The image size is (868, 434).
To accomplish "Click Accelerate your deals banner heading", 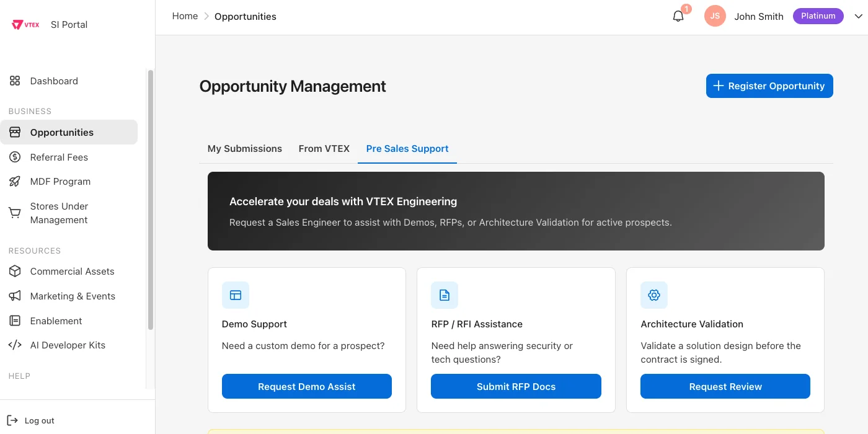I will (343, 201).
